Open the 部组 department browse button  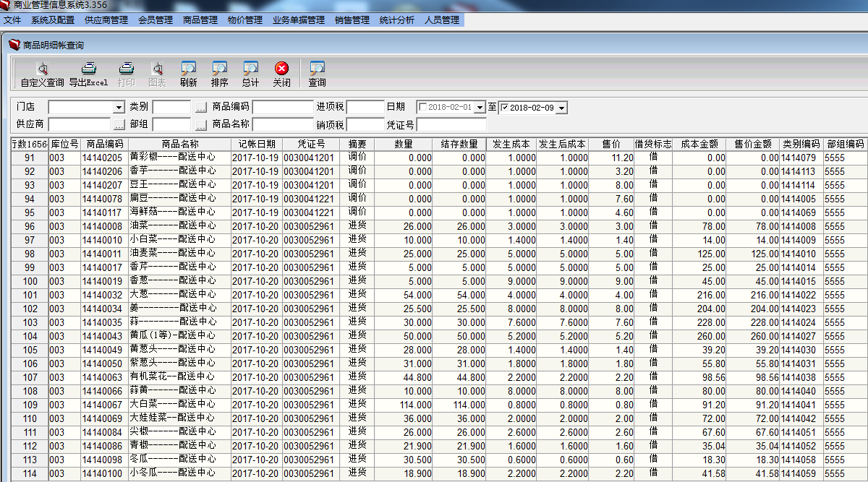201,124
